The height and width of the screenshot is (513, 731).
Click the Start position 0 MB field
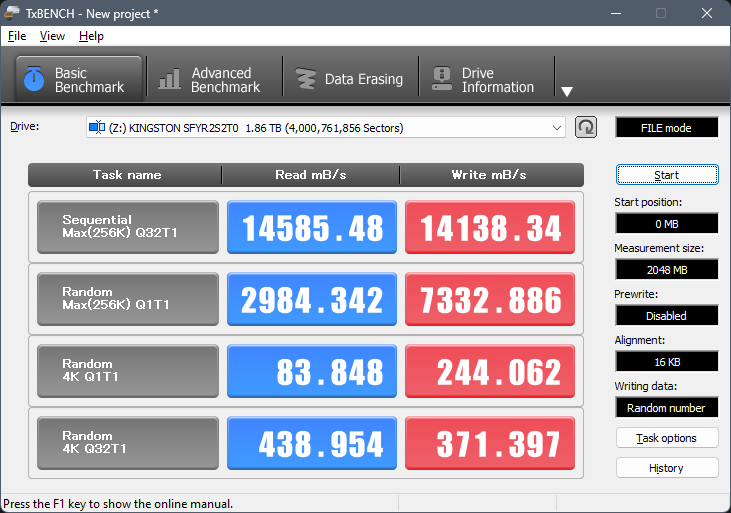[666, 223]
